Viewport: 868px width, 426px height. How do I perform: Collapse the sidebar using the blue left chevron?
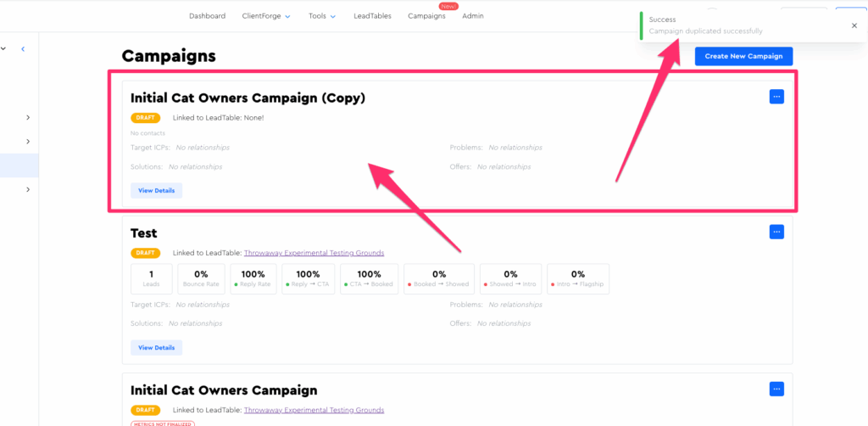click(23, 49)
